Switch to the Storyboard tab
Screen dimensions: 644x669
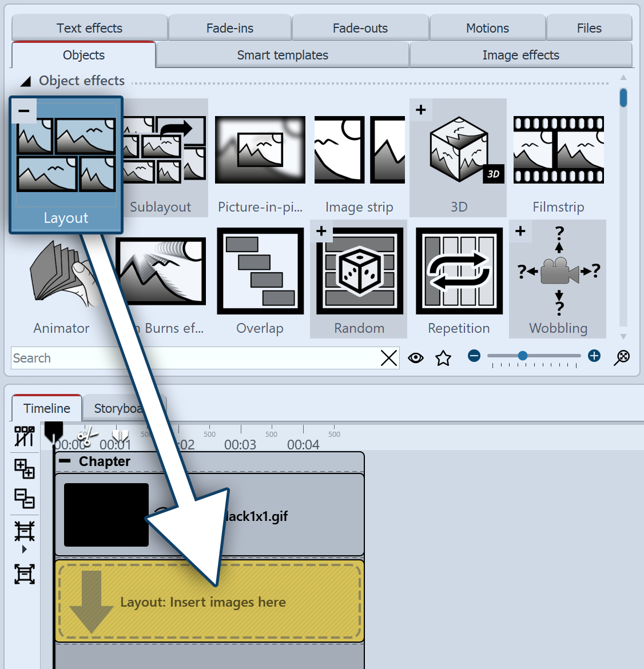(118, 408)
